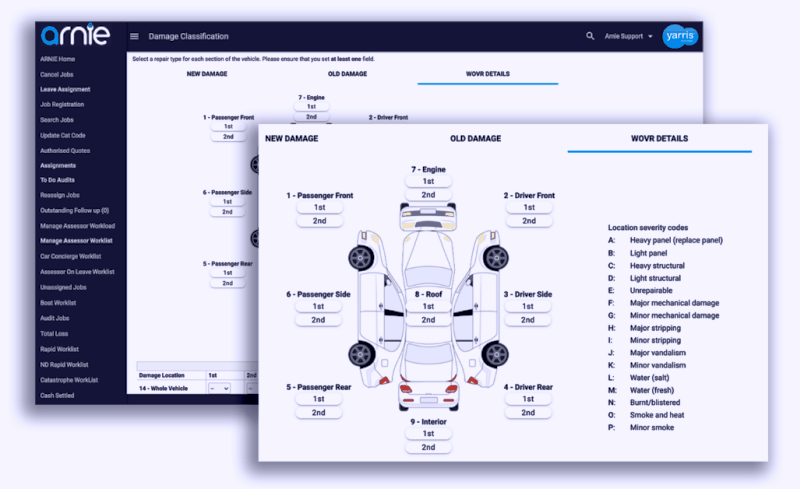This screenshot has height=489, width=800.
Task: Open Manage Assessor Worklist sidebar item
Action: click(x=76, y=241)
